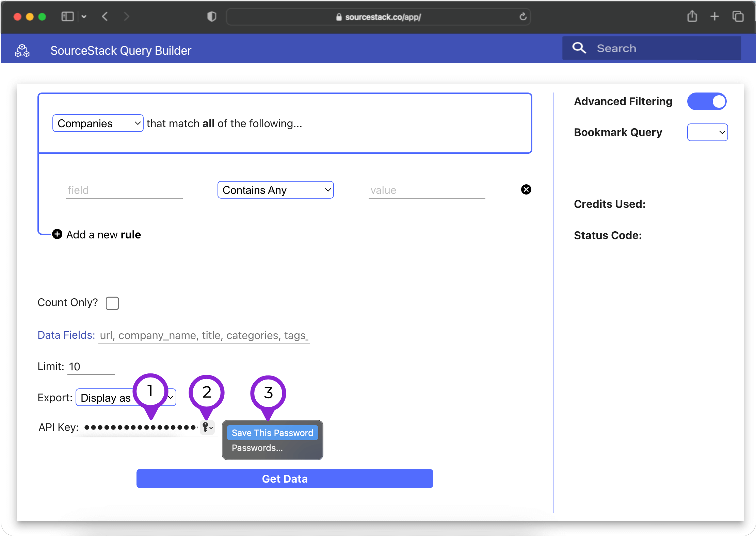Screen dimensions: 756x536
Task: Show the Safari sidebar
Action: coord(67,16)
